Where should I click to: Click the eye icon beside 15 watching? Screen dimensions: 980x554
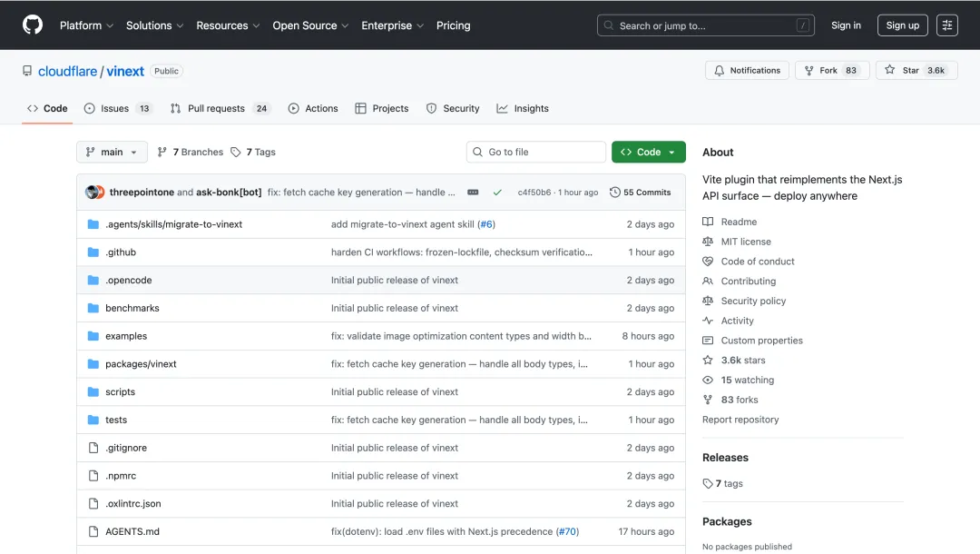click(708, 380)
